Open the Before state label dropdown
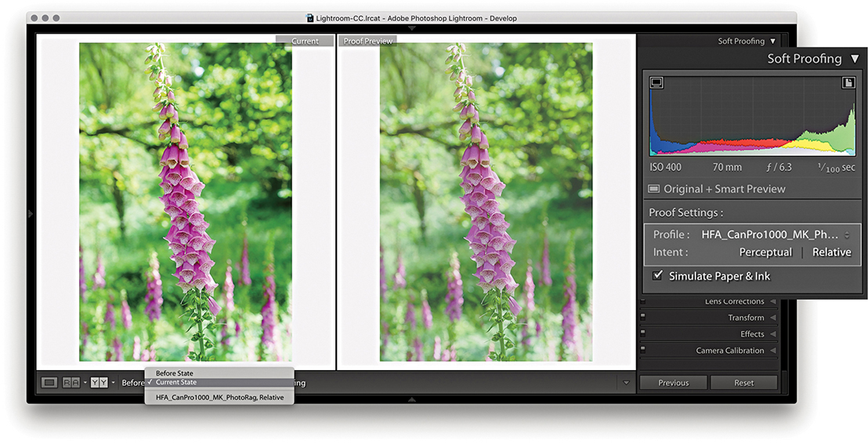Viewport: 868px width, 443px height. [133, 383]
